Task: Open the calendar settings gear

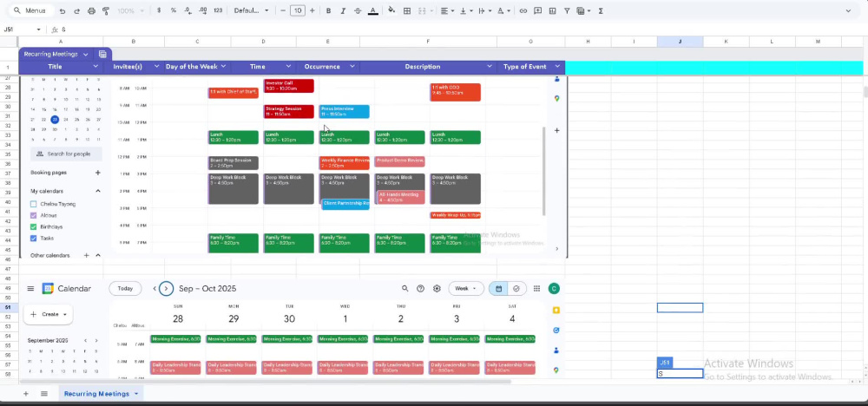Action: (x=437, y=289)
